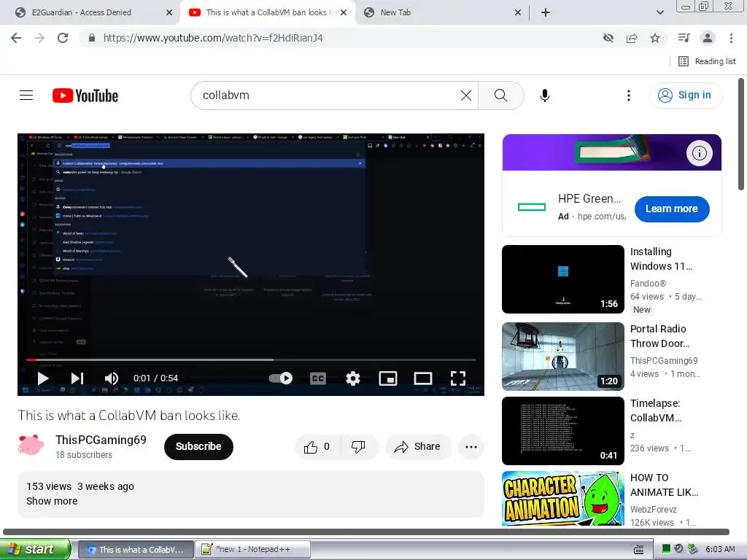Open Installing Windows 11 video thumbnail
The height and width of the screenshot is (560, 747).
[562, 279]
